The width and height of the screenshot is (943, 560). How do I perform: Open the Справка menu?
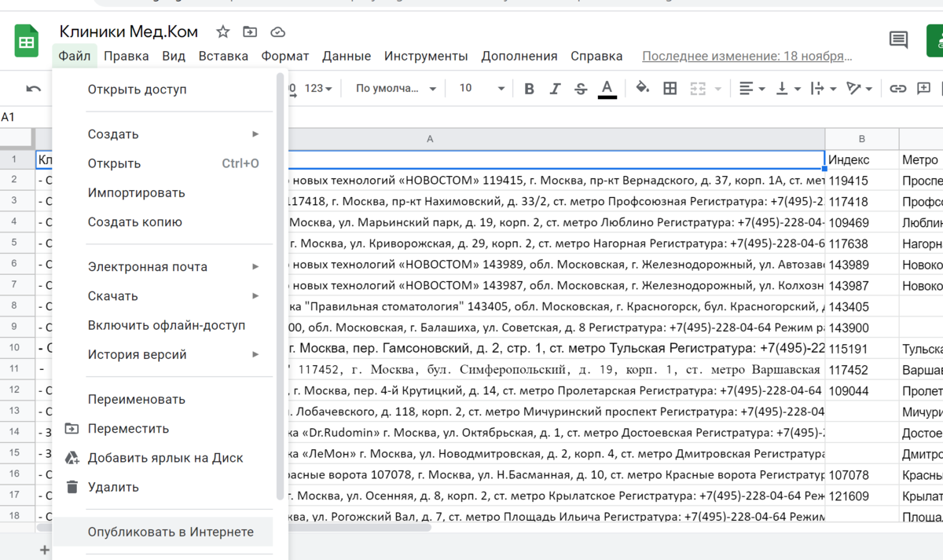pyautogui.click(x=596, y=56)
